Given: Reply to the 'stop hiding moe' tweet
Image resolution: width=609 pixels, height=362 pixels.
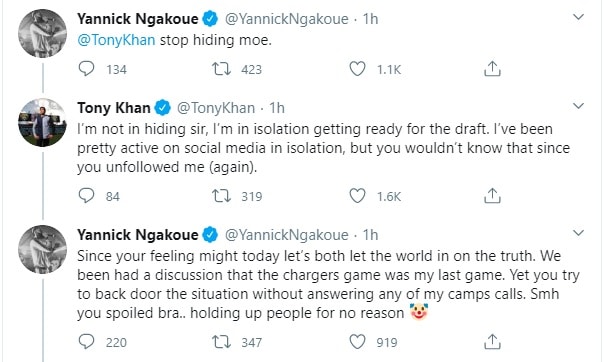Looking at the screenshot, I should [86, 69].
